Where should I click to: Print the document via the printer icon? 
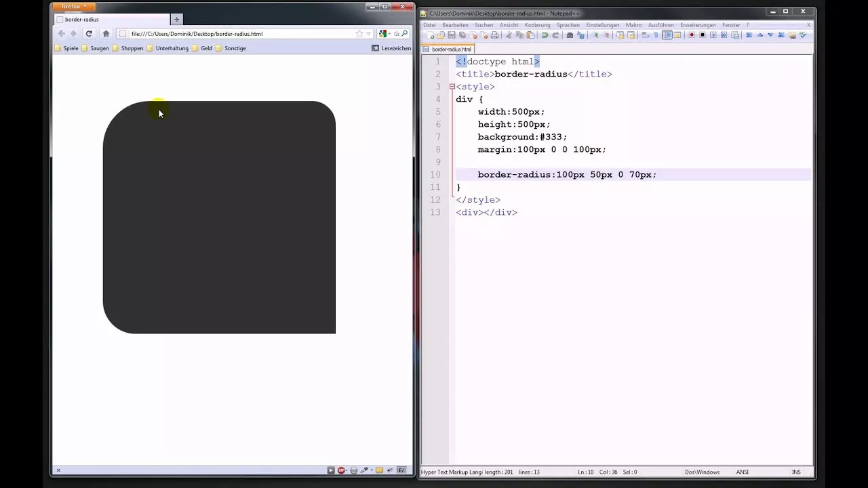(x=494, y=35)
